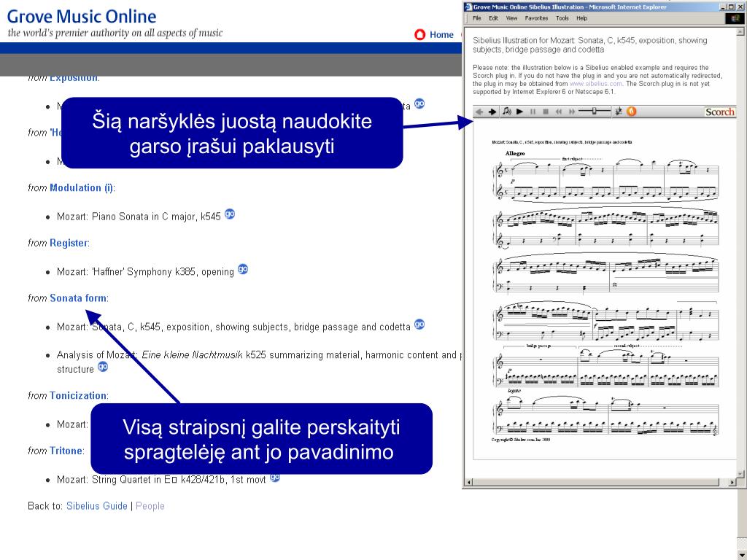Maximize the Sibelius Illustration popup window
Viewport: 747px width, 560px height.
pyautogui.click(x=731, y=7)
